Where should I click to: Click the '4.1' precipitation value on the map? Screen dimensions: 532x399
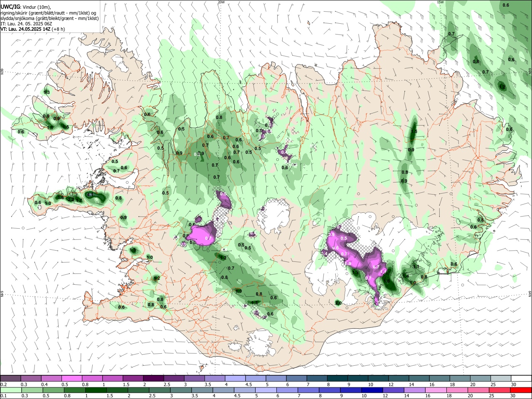91,194
